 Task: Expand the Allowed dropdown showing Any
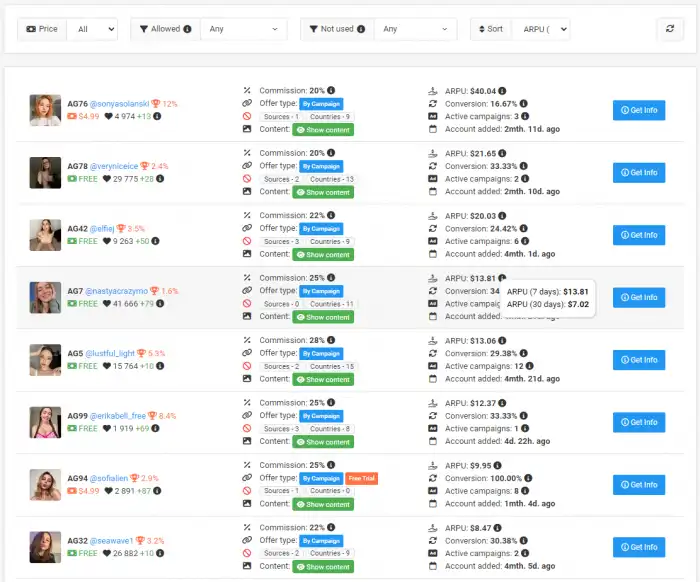(x=244, y=29)
